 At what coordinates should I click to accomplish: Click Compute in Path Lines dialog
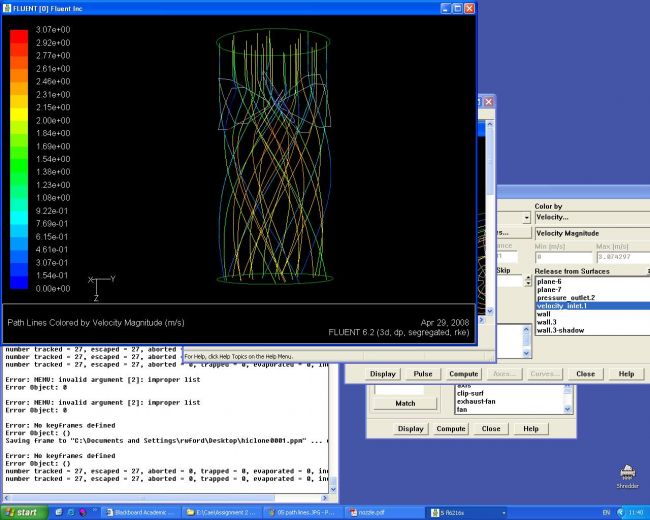pyautogui.click(x=463, y=374)
